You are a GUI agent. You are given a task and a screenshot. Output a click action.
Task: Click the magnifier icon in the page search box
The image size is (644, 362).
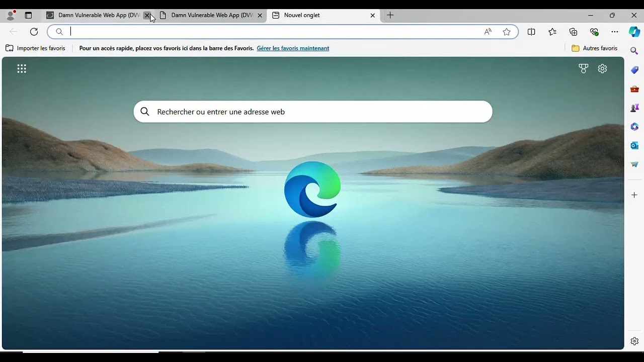tap(145, 112)
